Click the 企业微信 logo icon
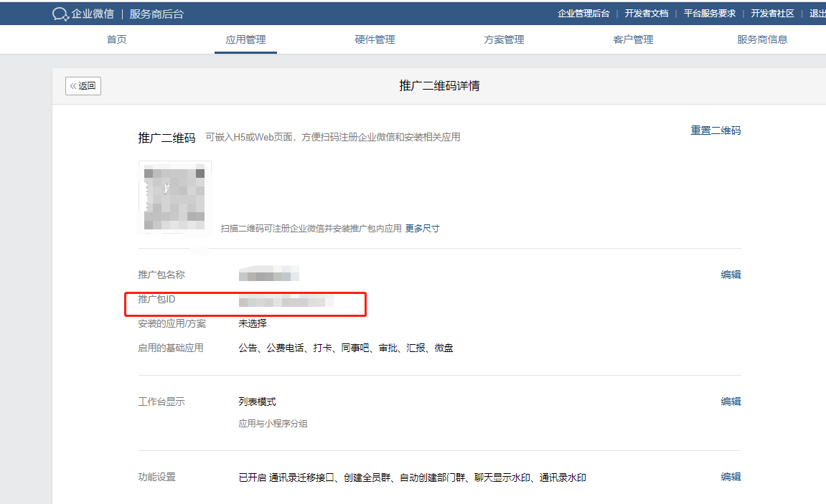826x504 pixels. 60,14
